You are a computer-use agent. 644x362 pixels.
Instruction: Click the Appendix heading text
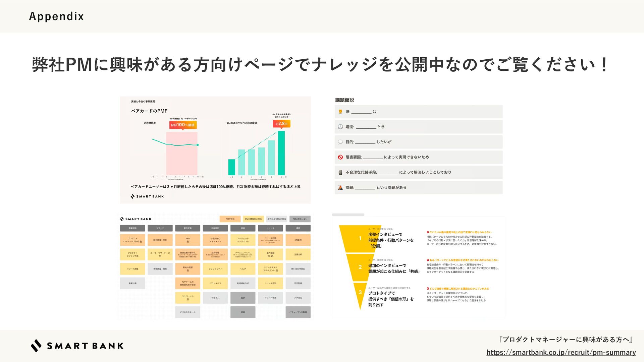56,16
